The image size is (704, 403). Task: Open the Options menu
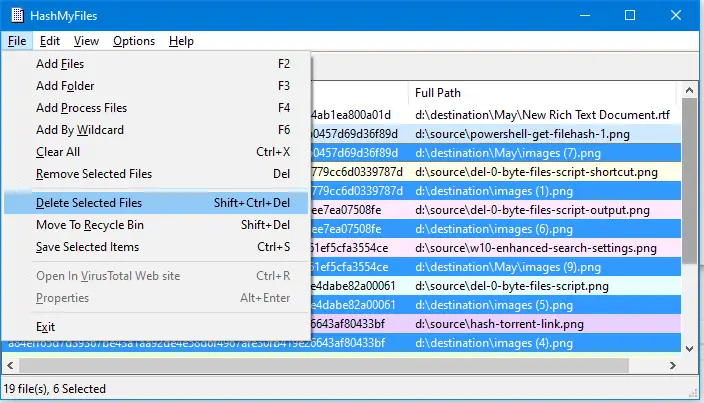pyautogui.click(x=134, y=41)
